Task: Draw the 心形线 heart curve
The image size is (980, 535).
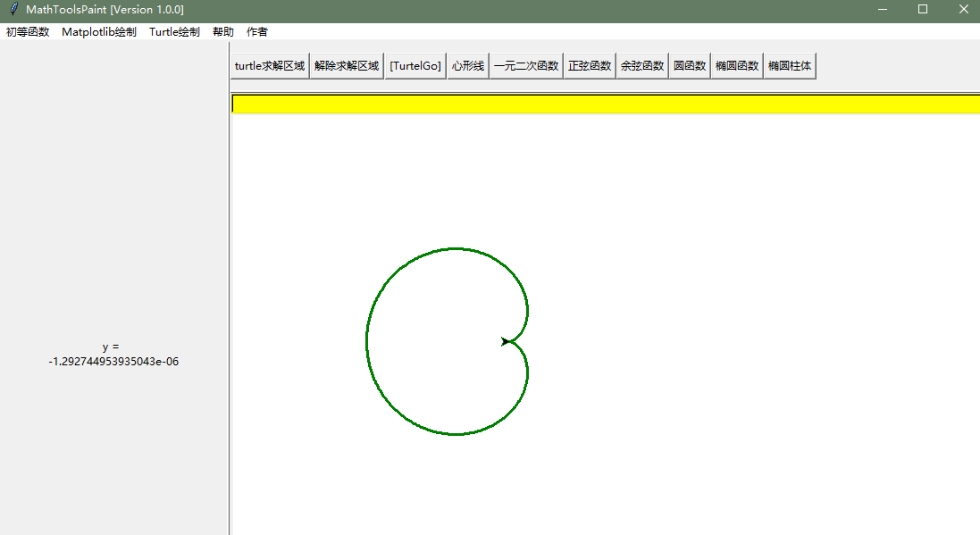Action: pos(468,65)
